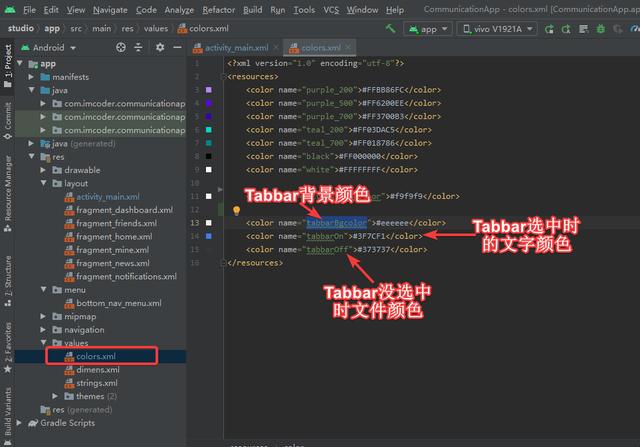Viewport: 640px width, 447px height.
Task: Open the Android project view dropdown
Action: point(49,47)
